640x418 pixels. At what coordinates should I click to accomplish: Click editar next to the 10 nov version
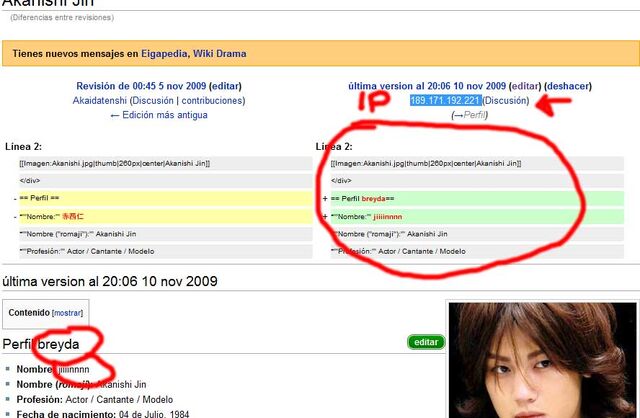pos(525,86)
